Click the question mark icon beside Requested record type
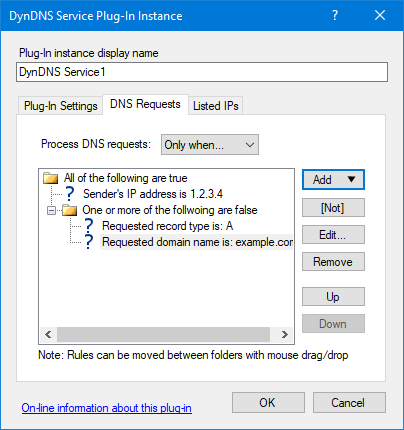 (x=88, y=226)
